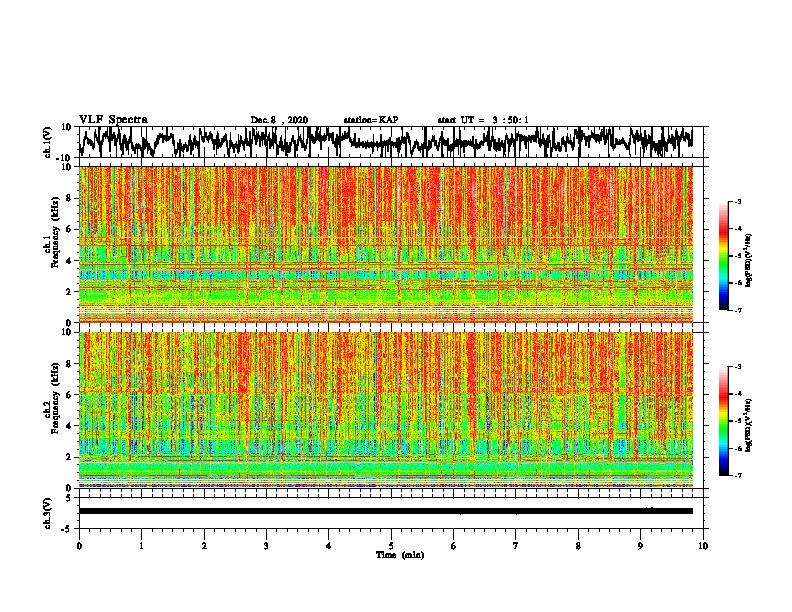This screenshot has height=612, width=792.
Task: Click the ch.3 black signal bar
Action: (386, 511)
